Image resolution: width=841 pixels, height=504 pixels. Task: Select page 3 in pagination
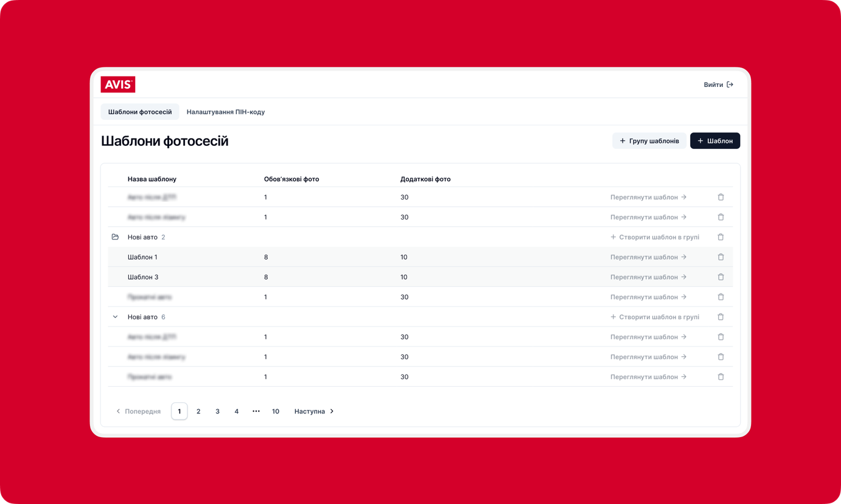(x=217, y=412)
